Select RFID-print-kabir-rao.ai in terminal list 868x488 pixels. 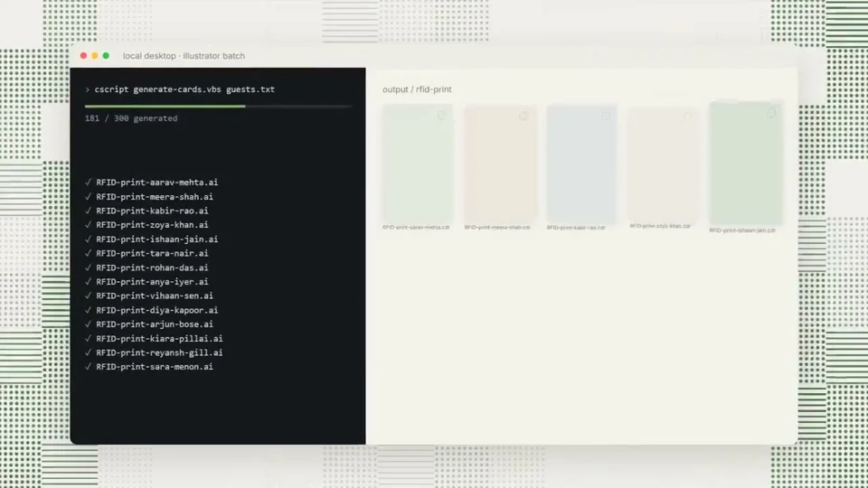pos(152,211)
